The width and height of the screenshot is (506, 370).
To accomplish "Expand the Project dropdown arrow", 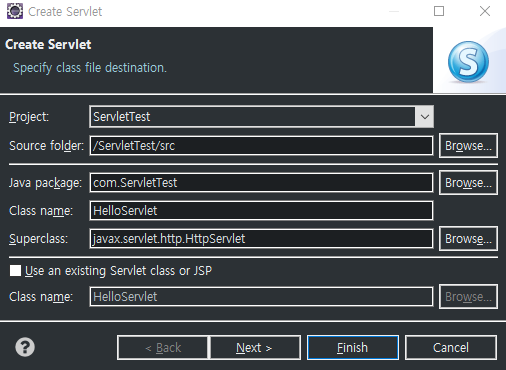I will tap(424, 117).
